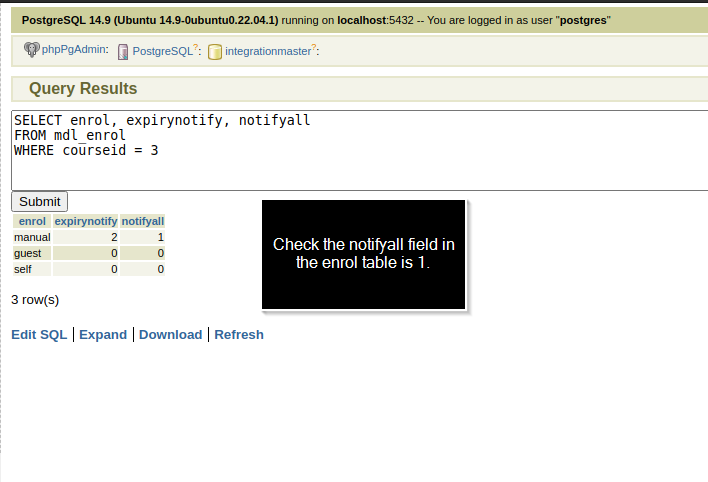Click the PostgreSQL server icon
708x482 pixels.
(123, 52)
